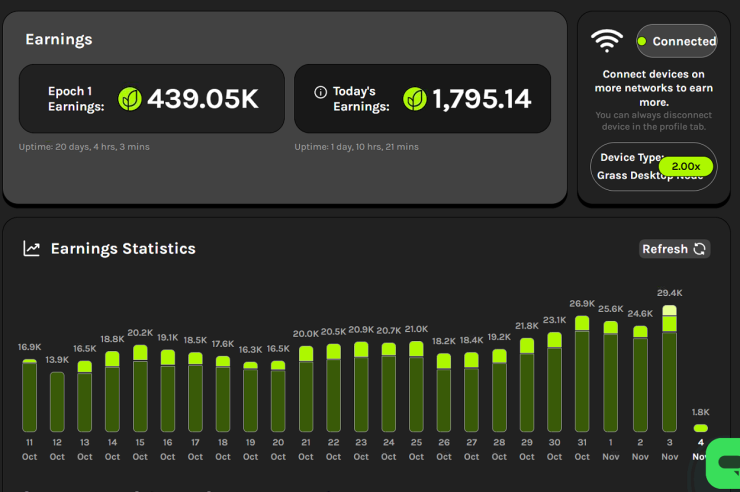Click the 21 Oct bar labeled 20.0K

[x=306, y=389]
